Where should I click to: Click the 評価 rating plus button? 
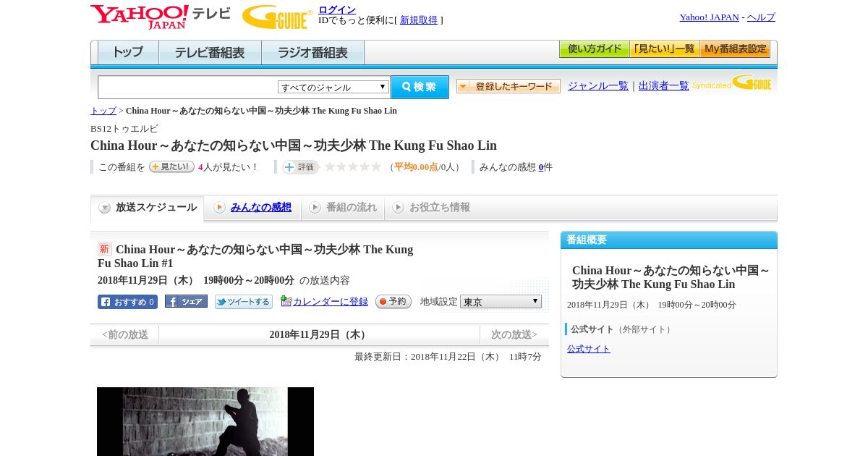pyautogui.click(x=301, y=167)
